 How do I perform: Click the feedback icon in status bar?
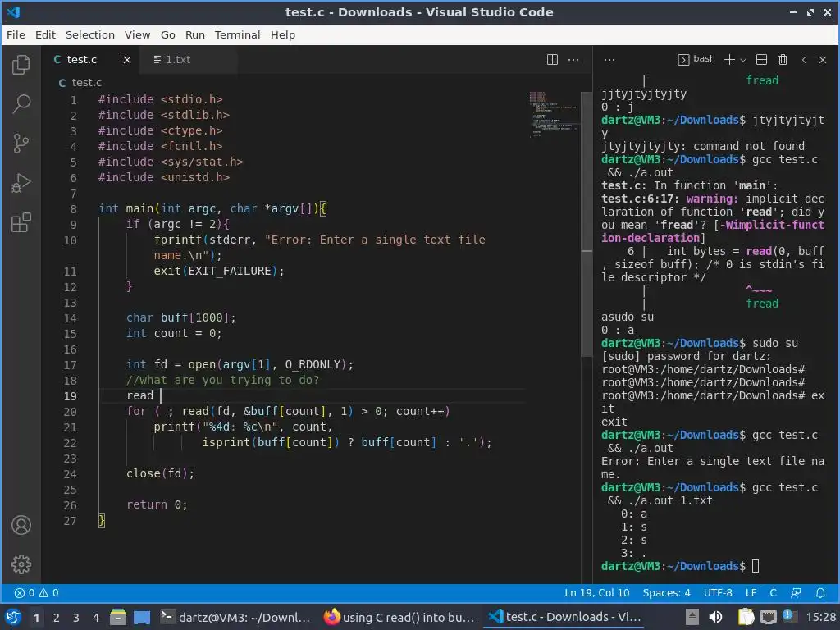796,593
